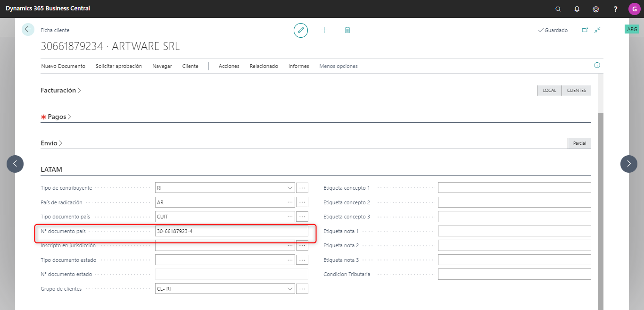Expand the Envío section
The width and height of the screenshot is (644, 310).
click(x=52, y=143)
